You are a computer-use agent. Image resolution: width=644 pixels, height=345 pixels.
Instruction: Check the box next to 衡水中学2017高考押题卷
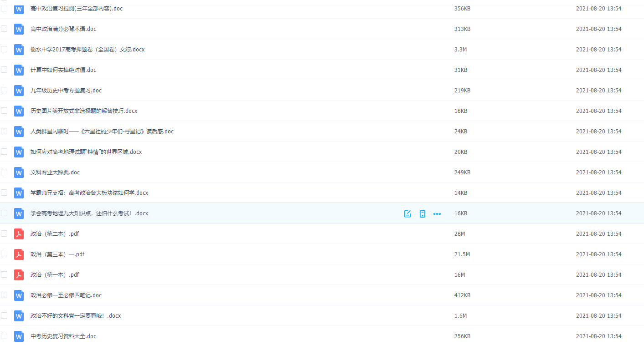(x=4, y=49)
